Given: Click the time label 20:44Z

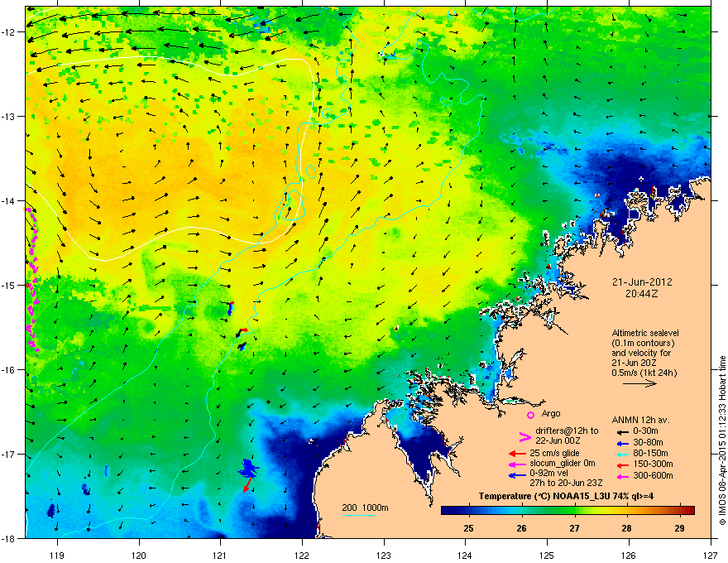Looking at the screenshot, I should point(642,294).
